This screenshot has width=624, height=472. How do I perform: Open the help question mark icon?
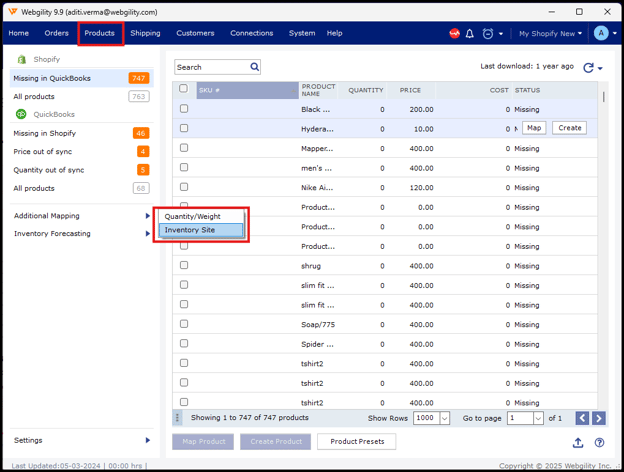[x=599, y=442]
